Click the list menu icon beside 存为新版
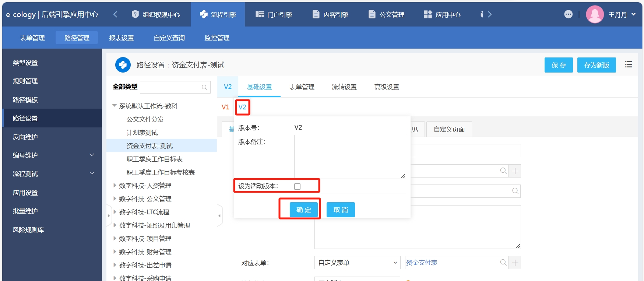This screenshot has width=644, height=281. tap(628, 64)
